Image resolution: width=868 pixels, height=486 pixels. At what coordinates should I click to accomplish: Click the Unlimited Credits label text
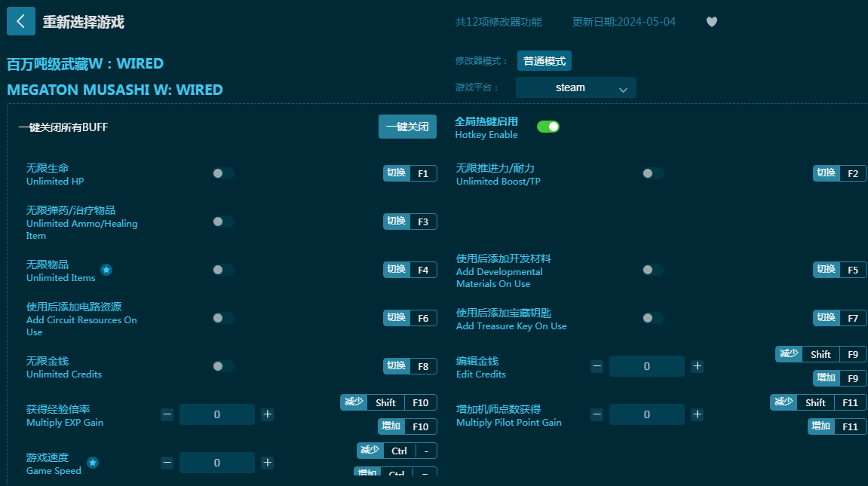point(64,374)
